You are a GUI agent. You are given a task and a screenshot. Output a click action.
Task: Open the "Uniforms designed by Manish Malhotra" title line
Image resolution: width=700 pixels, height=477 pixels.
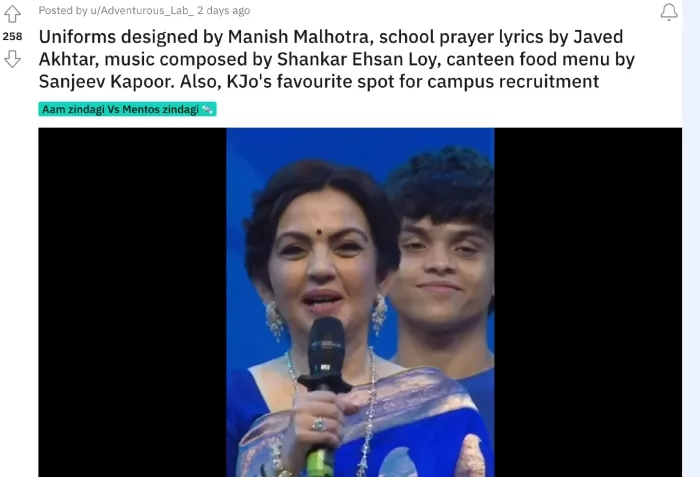click(x=331, y=37)
